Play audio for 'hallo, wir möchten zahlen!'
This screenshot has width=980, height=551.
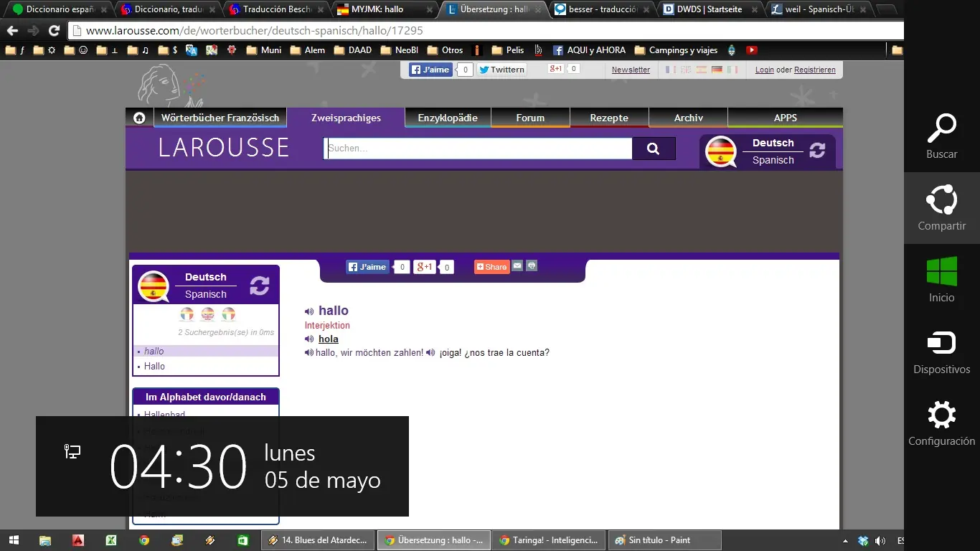pos(309,353)
